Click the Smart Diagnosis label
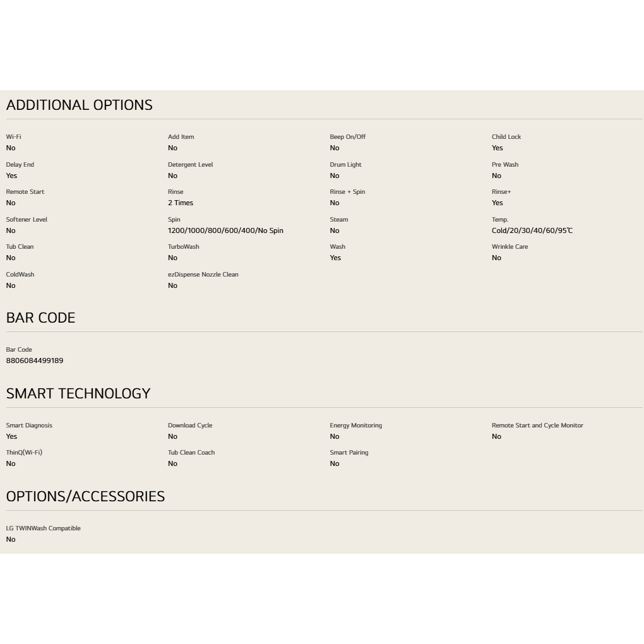644x644 pixels. (29, 426)
